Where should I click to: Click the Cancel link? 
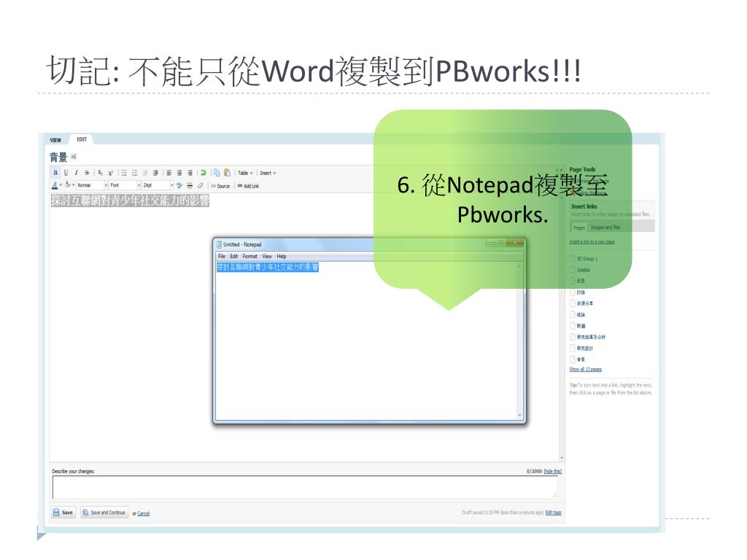[144, 514]
